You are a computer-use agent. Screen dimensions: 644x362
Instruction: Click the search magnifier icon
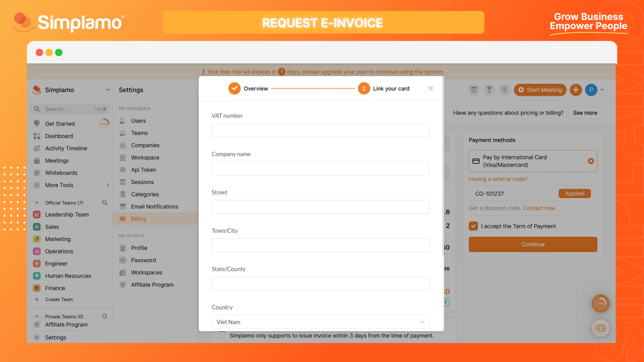pos(37,109)
